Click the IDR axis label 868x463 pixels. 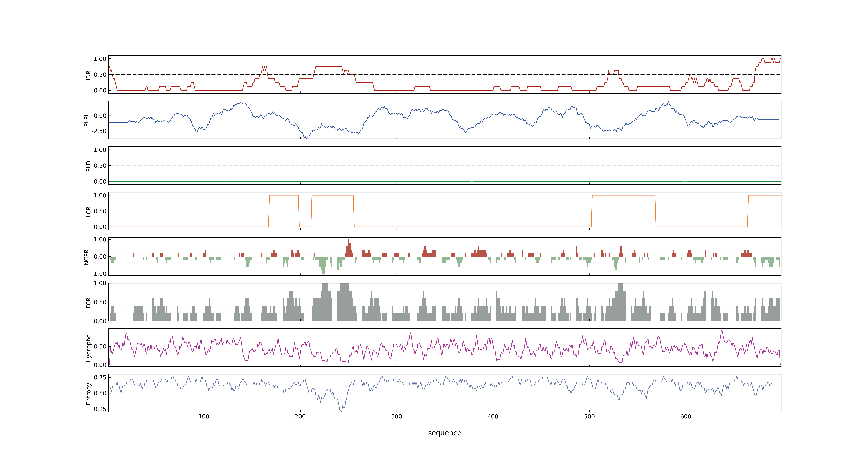click(89, 75)
